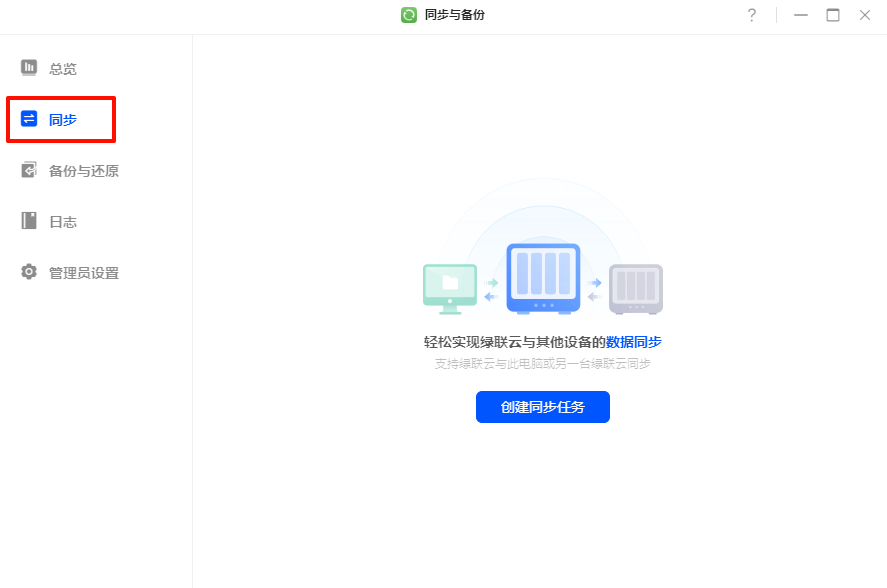
Task: Open the 备份与还原 section label
Action: (84, 171)
